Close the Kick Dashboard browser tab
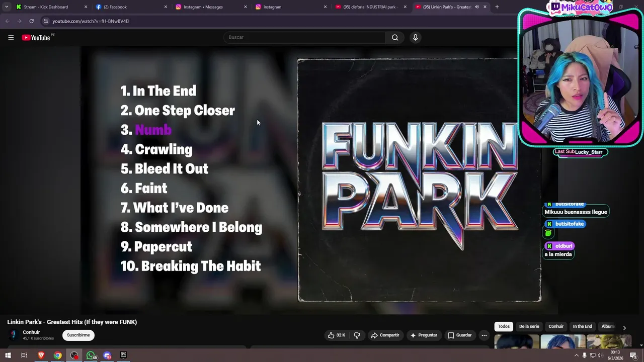644x362 pixels. pos(86,7)
